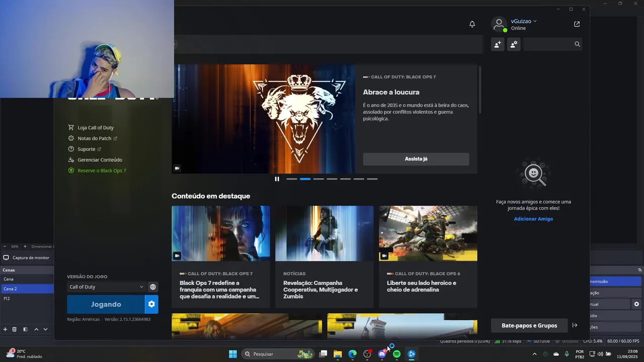Image resolution: width=644 pixels, height=362 pixels.
Task: Delete the selected OBS scene
Action: click(x=15, y=329)
